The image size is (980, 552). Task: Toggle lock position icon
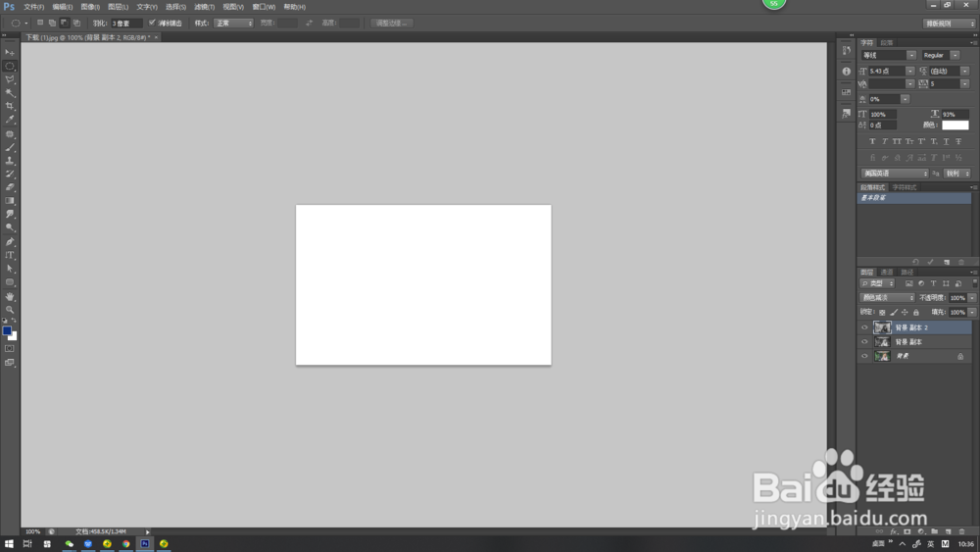click(905, 313)
